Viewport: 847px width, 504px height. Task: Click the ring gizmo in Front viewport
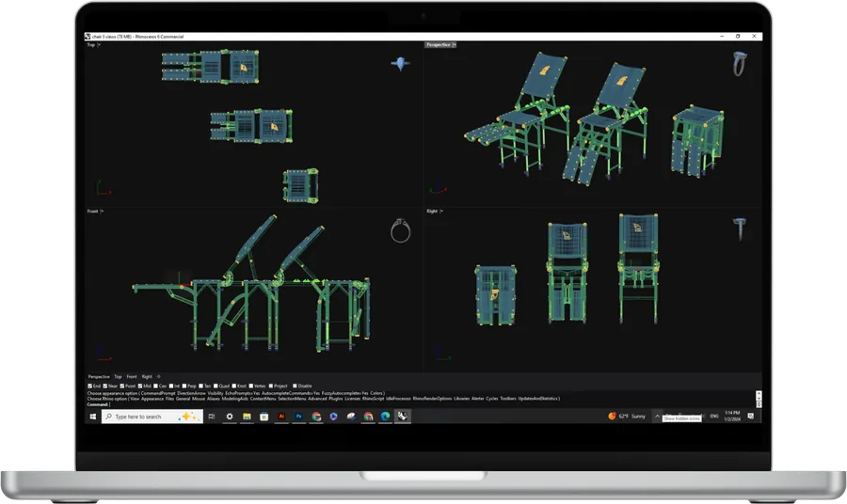point(400,231)
